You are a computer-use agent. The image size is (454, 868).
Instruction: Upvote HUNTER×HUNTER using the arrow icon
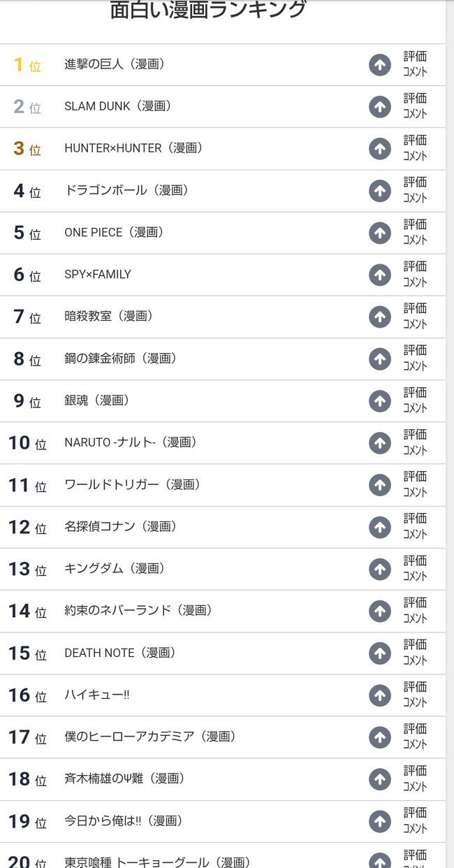click(380, 149)
